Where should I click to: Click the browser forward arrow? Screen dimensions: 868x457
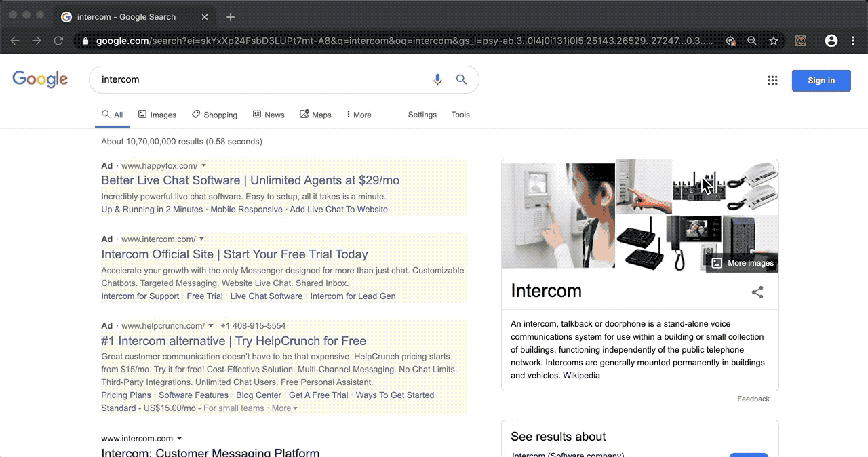click(37, 41)
